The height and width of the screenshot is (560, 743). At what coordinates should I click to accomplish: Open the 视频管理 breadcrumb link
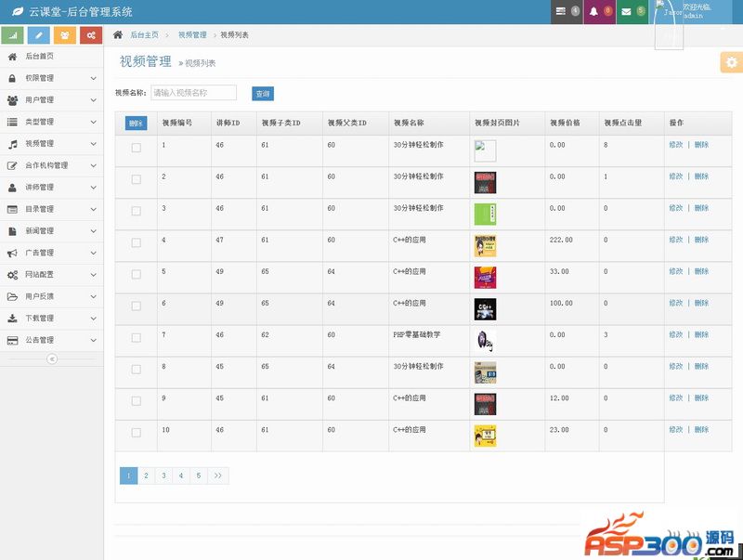tap(192, 34)
